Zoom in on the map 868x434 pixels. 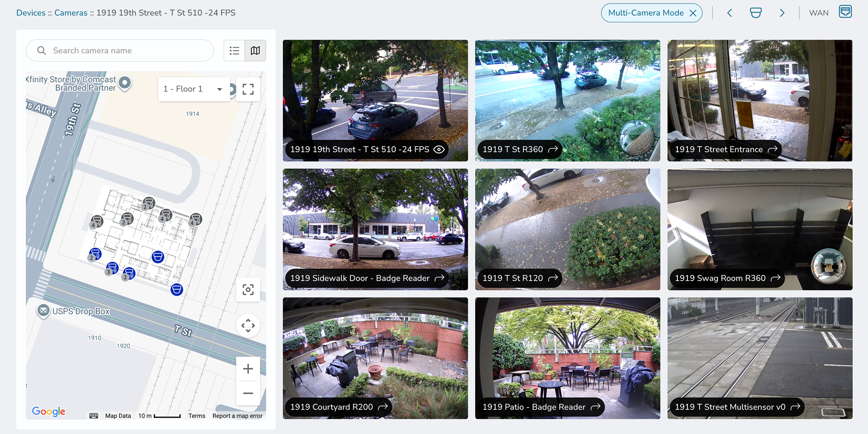[248, 369]
